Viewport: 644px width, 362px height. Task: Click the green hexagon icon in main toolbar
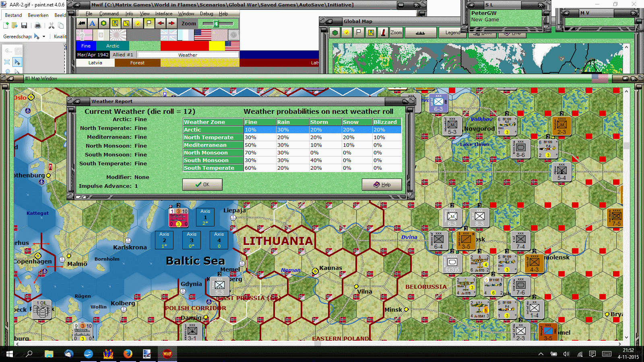coord(104,23)
